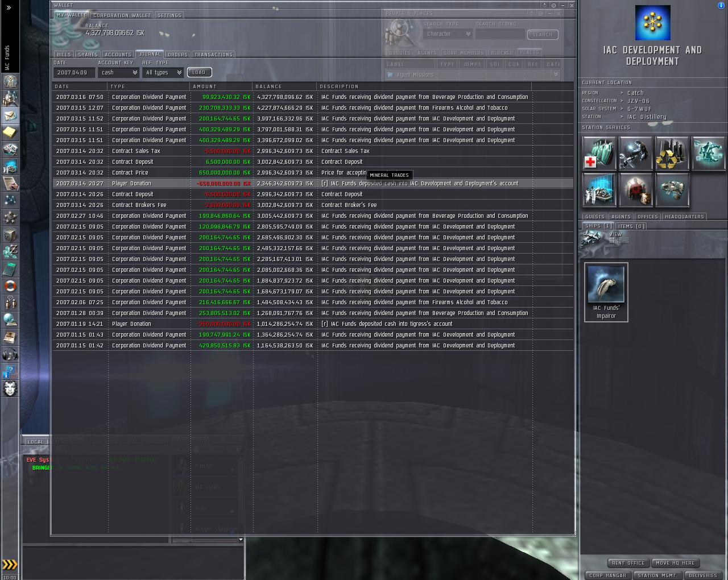Select the 2007.03.16 07:50 dividend payment row

313,97
